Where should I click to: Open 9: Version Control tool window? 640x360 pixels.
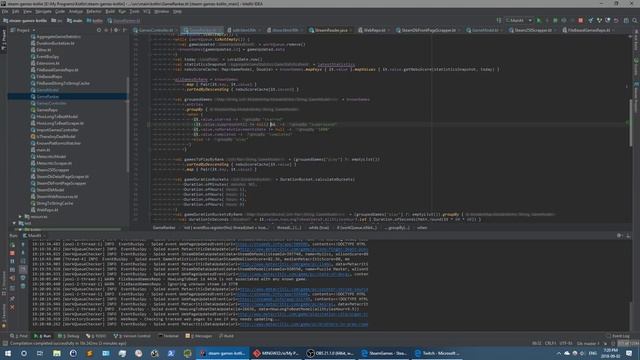point(132,336)
